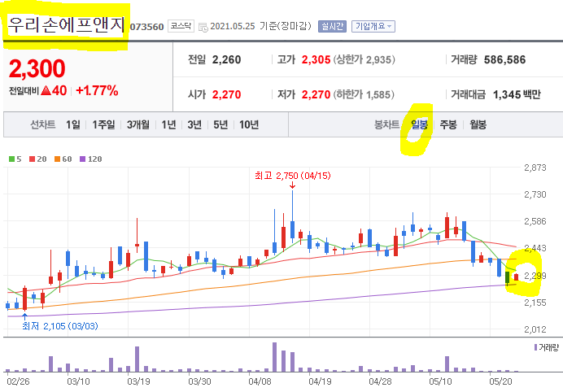Click the 하한가 1,585 lower limit text

click(x=364, y=94)
